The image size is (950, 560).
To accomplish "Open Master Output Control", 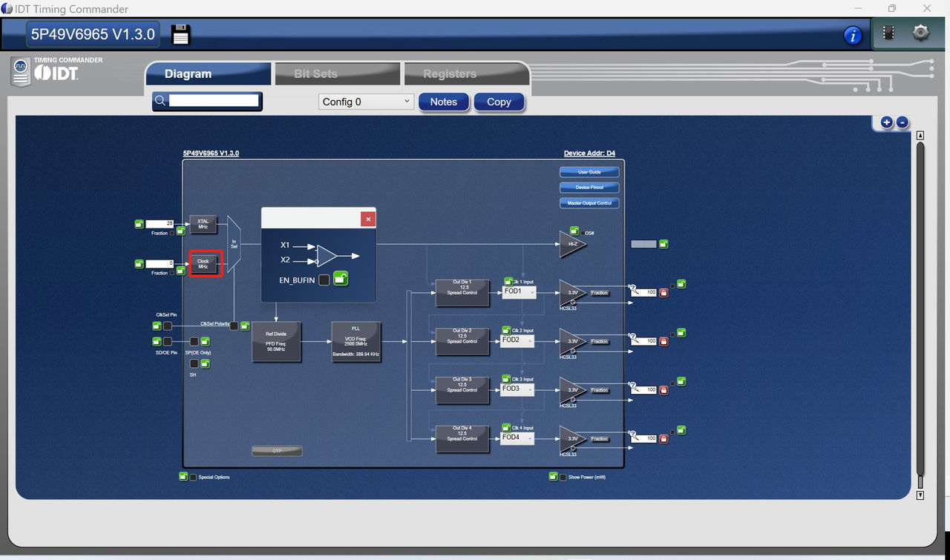I will pyautogui.click(x=589, y=203).
